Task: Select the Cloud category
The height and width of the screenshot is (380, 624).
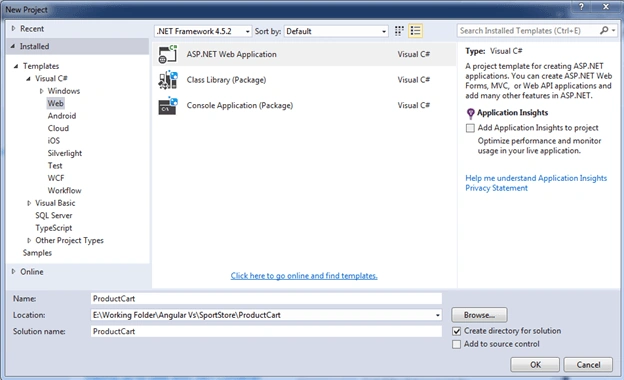Action: click(58, 128)
